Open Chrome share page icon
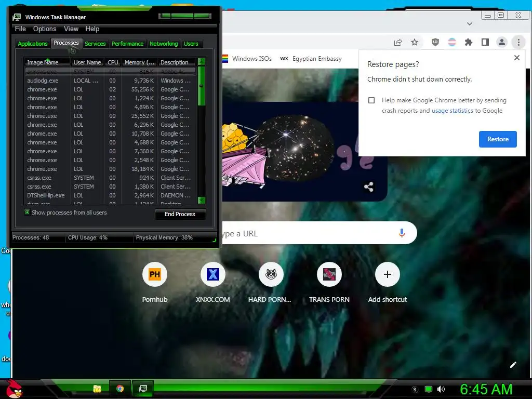 [x=397, y=43]
